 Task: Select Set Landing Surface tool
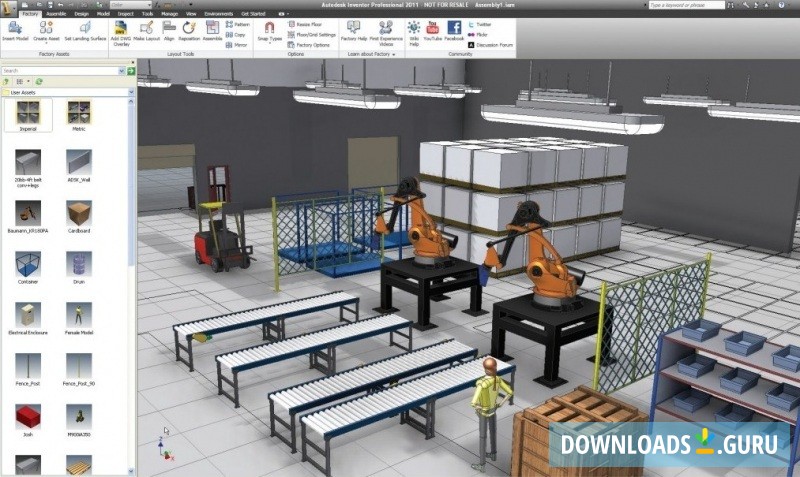(x=85, y=31)
